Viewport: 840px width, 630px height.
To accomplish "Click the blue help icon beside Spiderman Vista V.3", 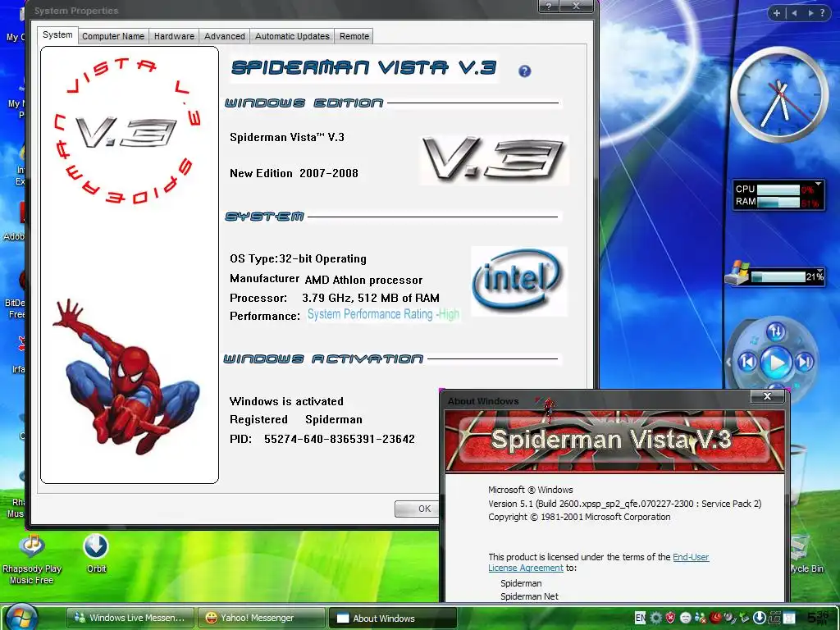I will click(x=524, y=71).
